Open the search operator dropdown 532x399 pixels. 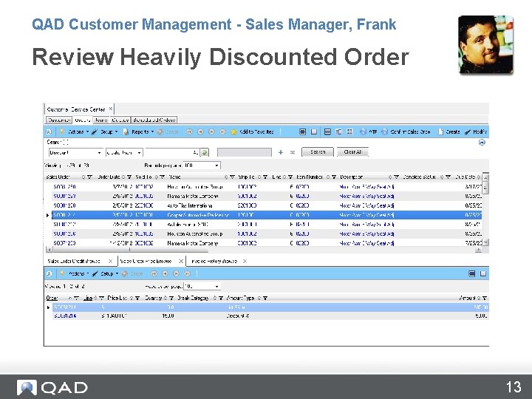click(x=139, y=153)
